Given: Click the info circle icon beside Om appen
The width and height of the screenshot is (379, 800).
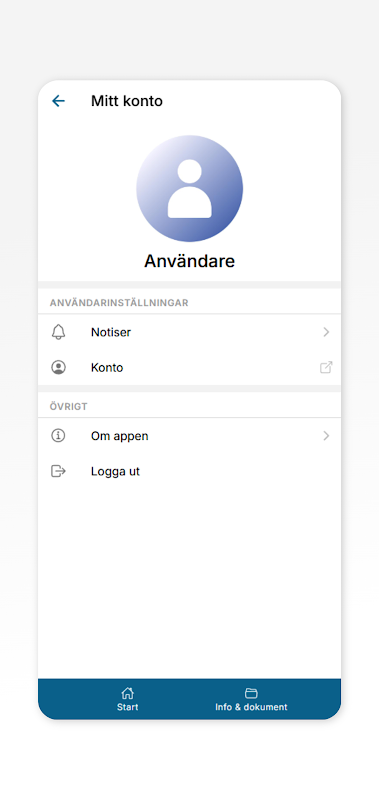Looking at the screenshot, I should coord(59,436).
